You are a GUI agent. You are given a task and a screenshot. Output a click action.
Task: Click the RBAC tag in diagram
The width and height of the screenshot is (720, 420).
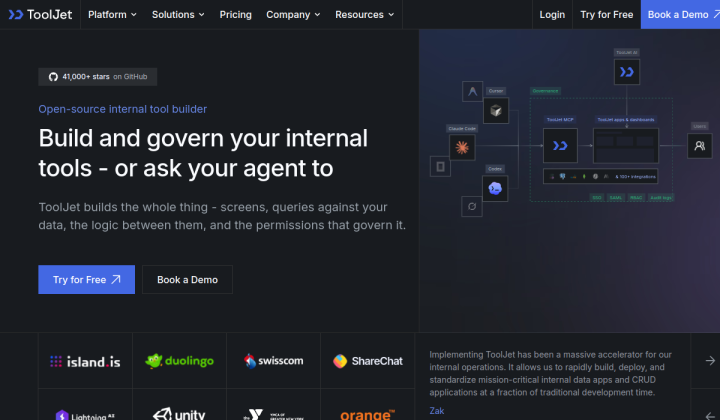(x=636, y=198)
